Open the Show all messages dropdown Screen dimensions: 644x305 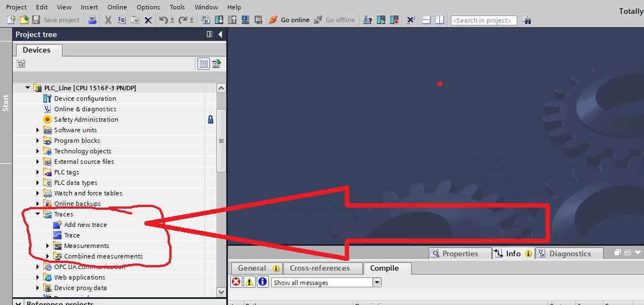[377, 282]
